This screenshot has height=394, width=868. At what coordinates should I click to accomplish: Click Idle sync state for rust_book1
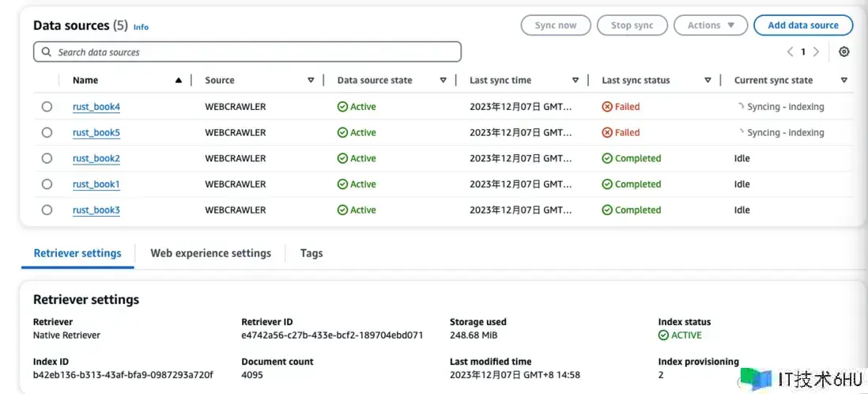[742, 184]
